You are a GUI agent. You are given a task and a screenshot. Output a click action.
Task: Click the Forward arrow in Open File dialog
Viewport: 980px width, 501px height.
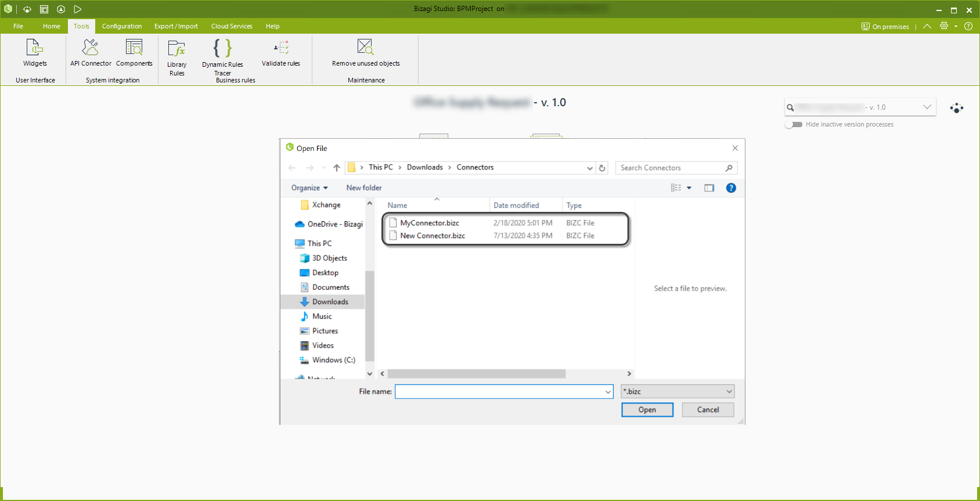click(x=310, y=168)
